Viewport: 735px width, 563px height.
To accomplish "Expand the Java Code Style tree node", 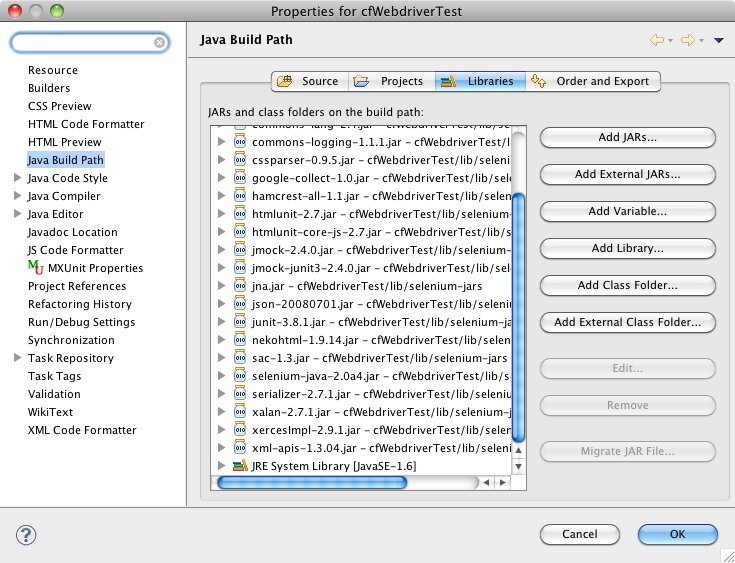I will pos(17,178).
